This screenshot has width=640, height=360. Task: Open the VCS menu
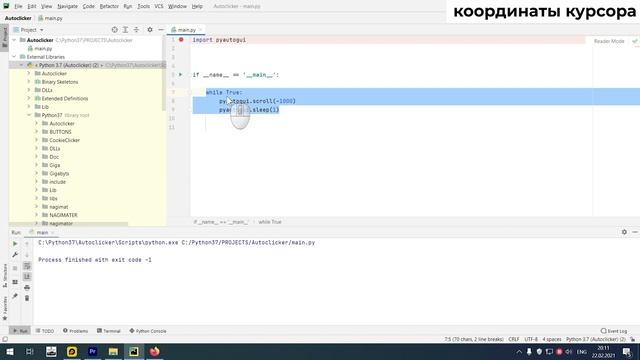coord(159,6)
